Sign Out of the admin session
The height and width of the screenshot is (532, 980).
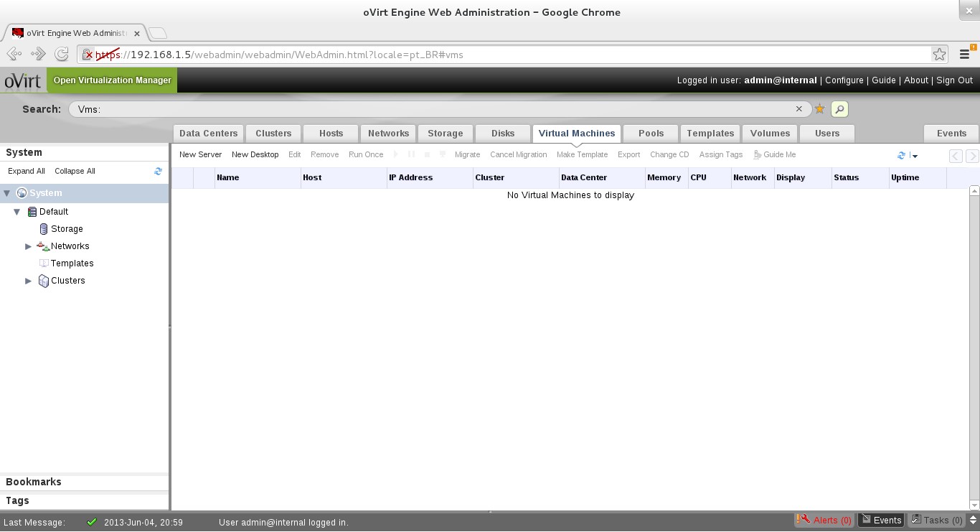click(x=954, y=80)
